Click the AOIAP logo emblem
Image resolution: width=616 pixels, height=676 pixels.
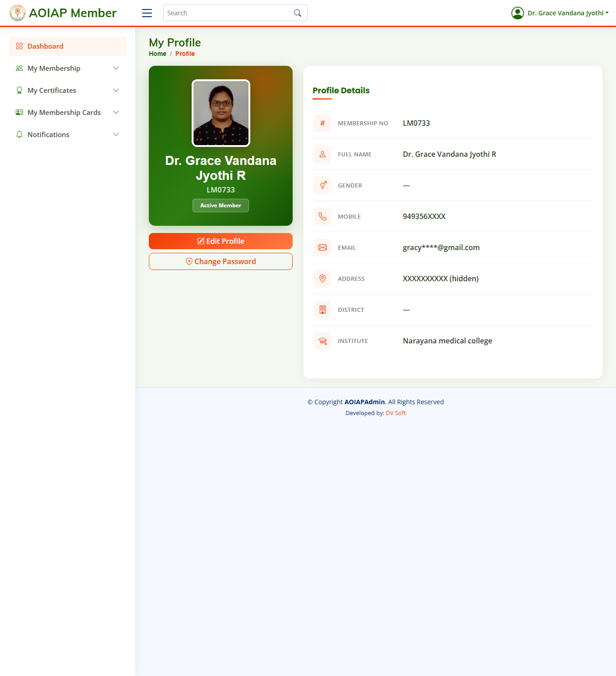18,13
